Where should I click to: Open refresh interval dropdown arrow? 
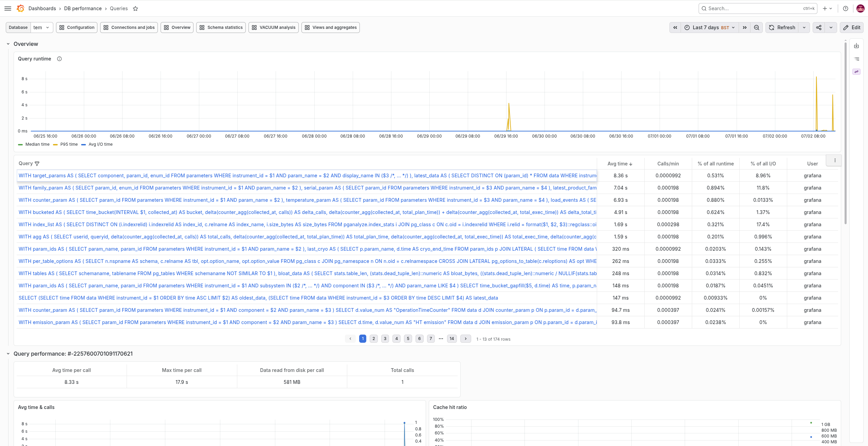[x=804, y=28]
